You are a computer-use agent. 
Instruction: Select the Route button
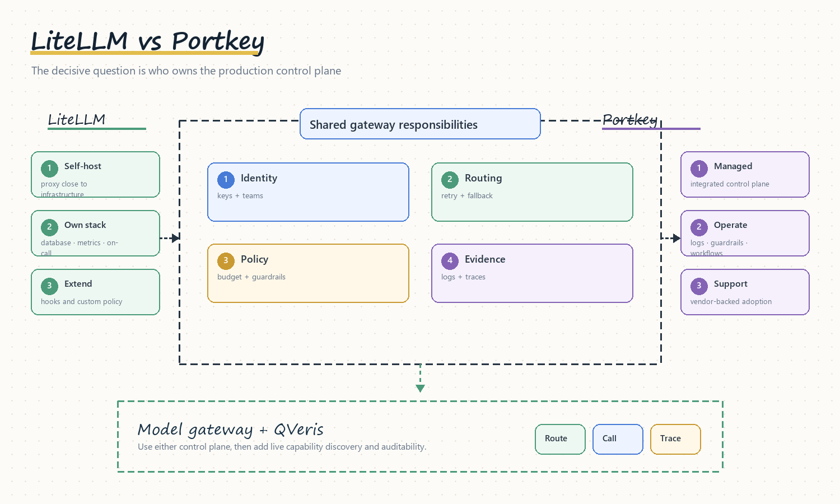pyautogui.click(x=560, y=439)
